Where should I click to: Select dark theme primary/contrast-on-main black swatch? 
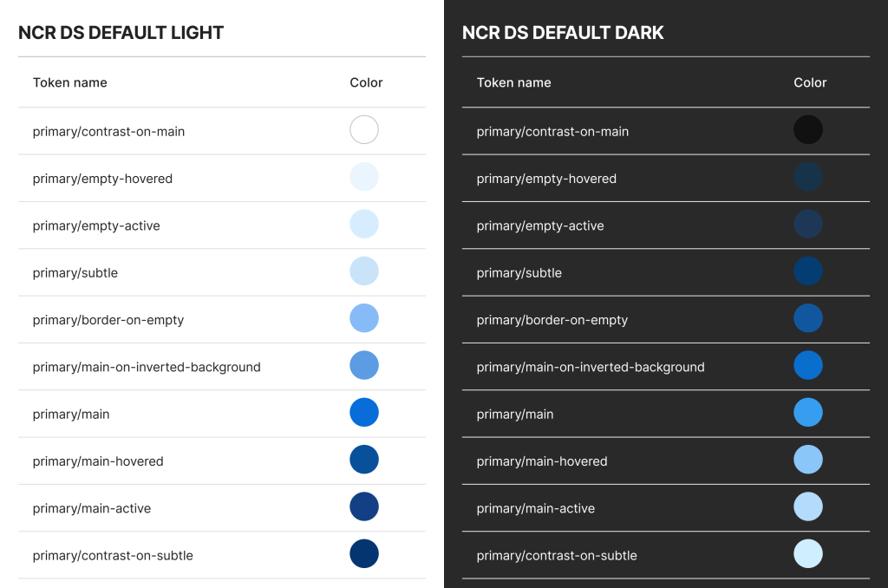coord(808,130)
